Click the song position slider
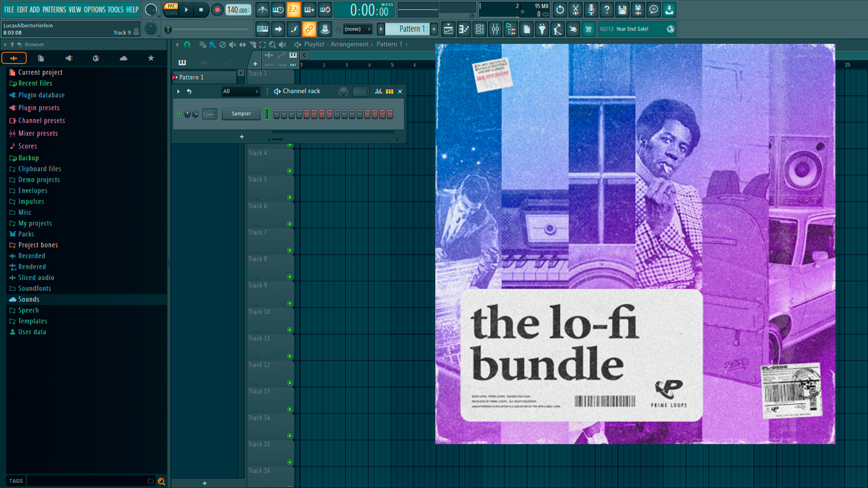This screenshot has width=868, height=488. tap(208, 29)
